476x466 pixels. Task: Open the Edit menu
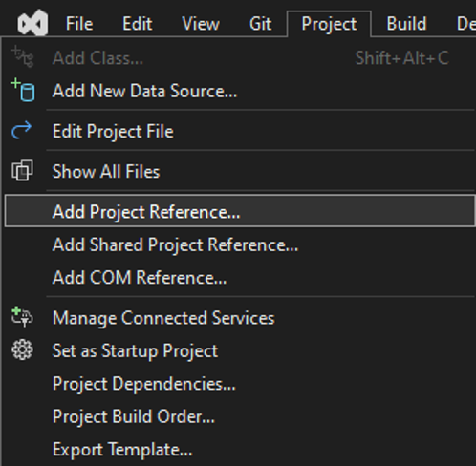(x=138, y=24)
